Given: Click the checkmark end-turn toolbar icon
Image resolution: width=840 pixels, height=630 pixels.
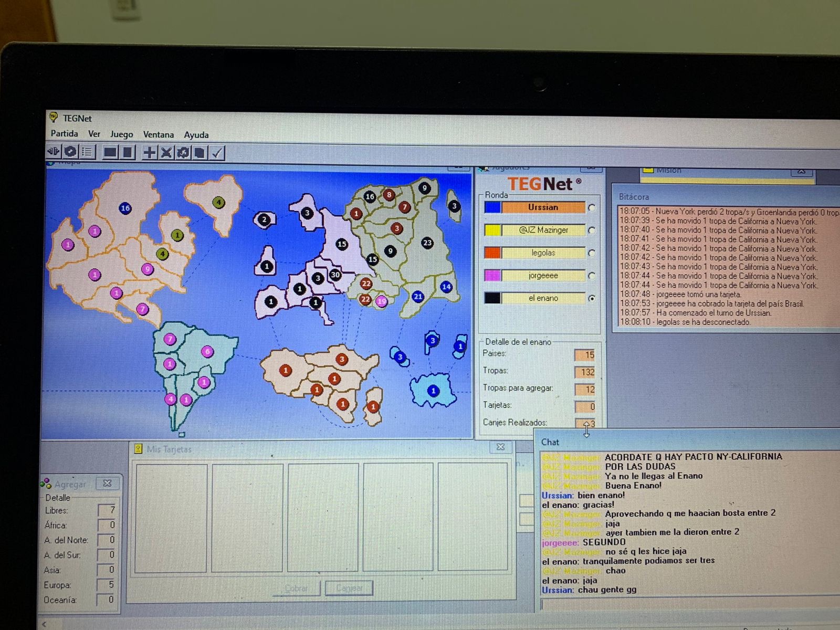Looking at the screenshot, I should (x=217, y=153).
